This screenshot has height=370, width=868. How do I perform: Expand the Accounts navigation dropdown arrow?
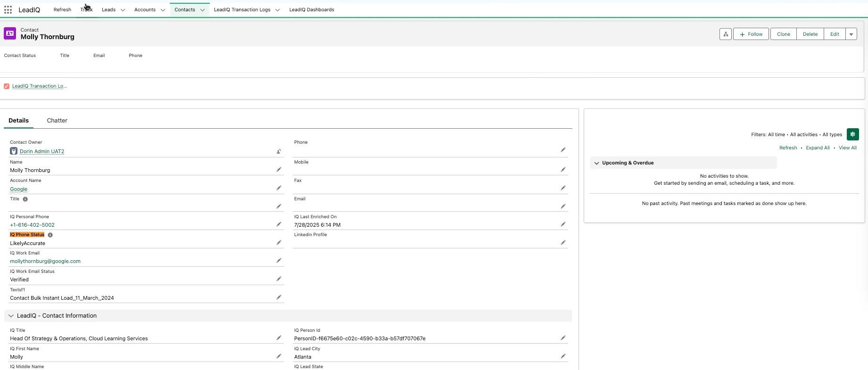(x=163, y=10)
